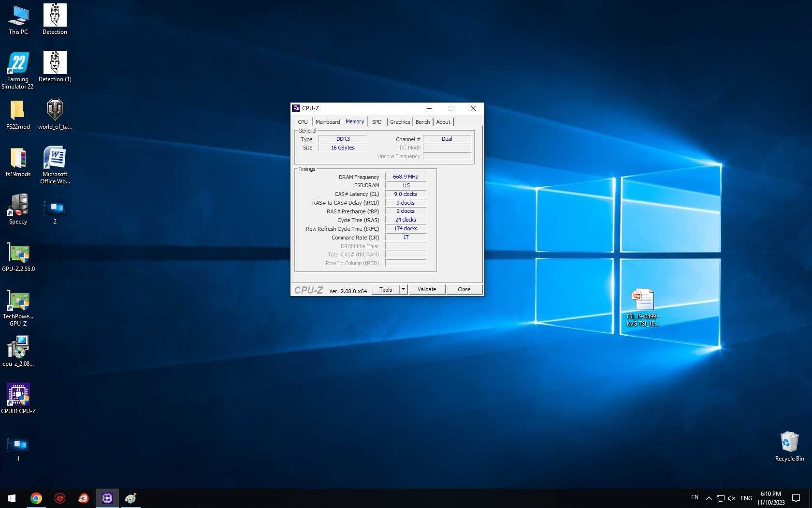Select the Memory tab
This screenshot has height=508, width=812.
tap(355, 121)
